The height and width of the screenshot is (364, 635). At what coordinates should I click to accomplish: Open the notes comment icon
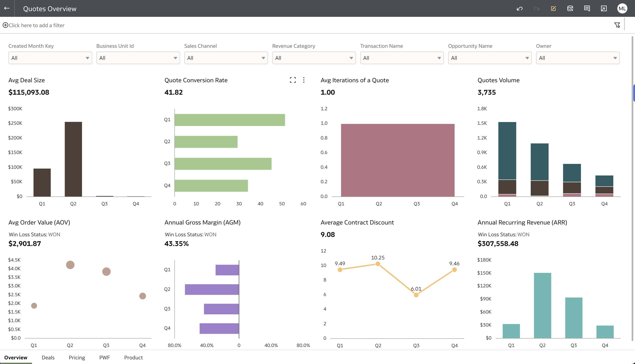pyautogui.click(x=587, y=9)
